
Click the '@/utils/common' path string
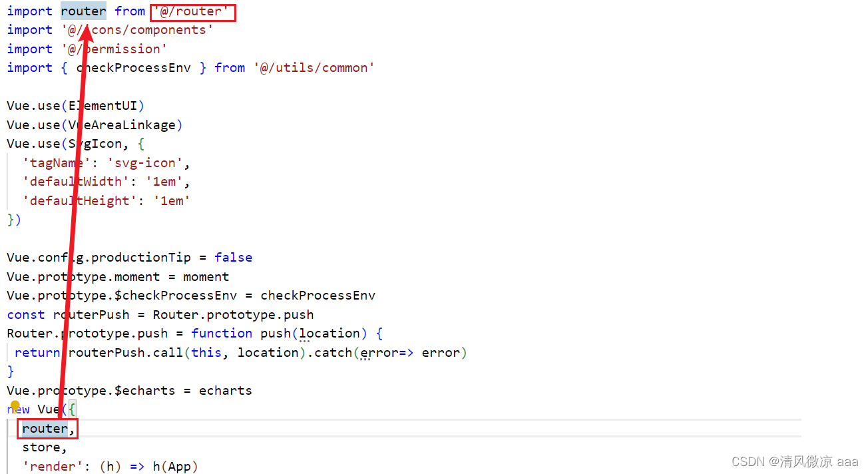click(314, 68)
